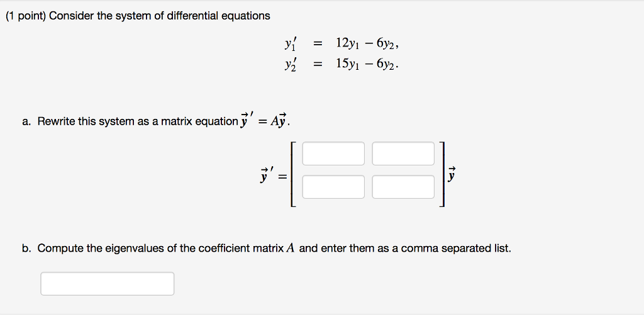This screenshot has height=319, width=644.
Task: Click the left bracket of the matrix
Action: (x=293, y=174)
